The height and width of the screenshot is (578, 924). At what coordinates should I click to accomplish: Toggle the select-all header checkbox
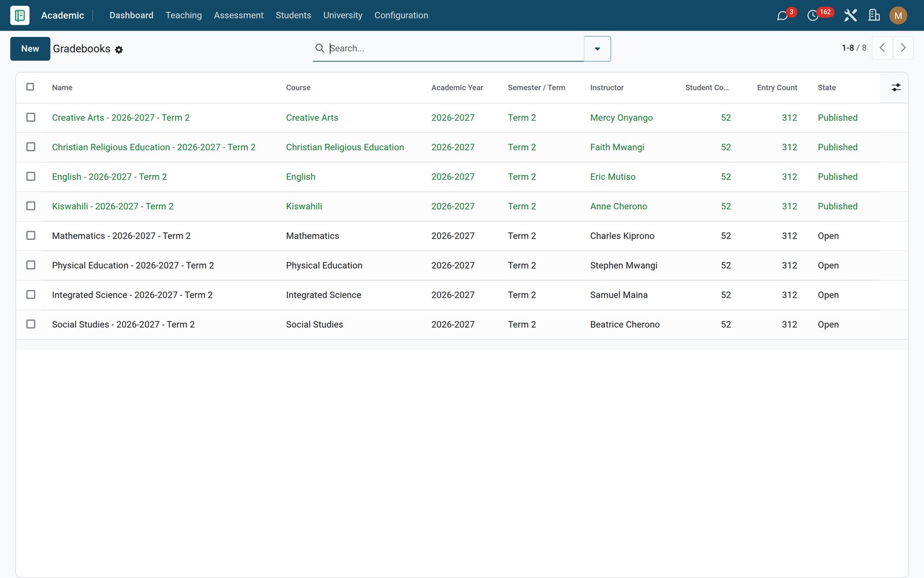31,87
